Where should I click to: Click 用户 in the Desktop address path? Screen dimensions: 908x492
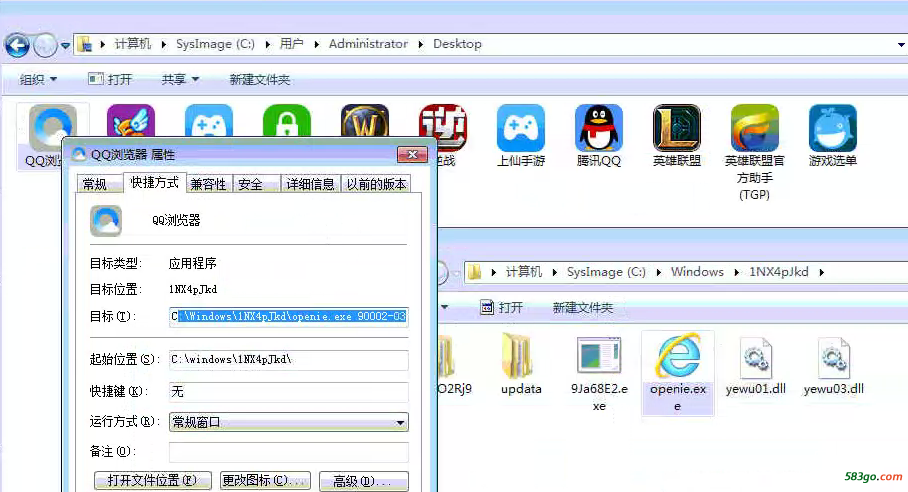(291, 44)
